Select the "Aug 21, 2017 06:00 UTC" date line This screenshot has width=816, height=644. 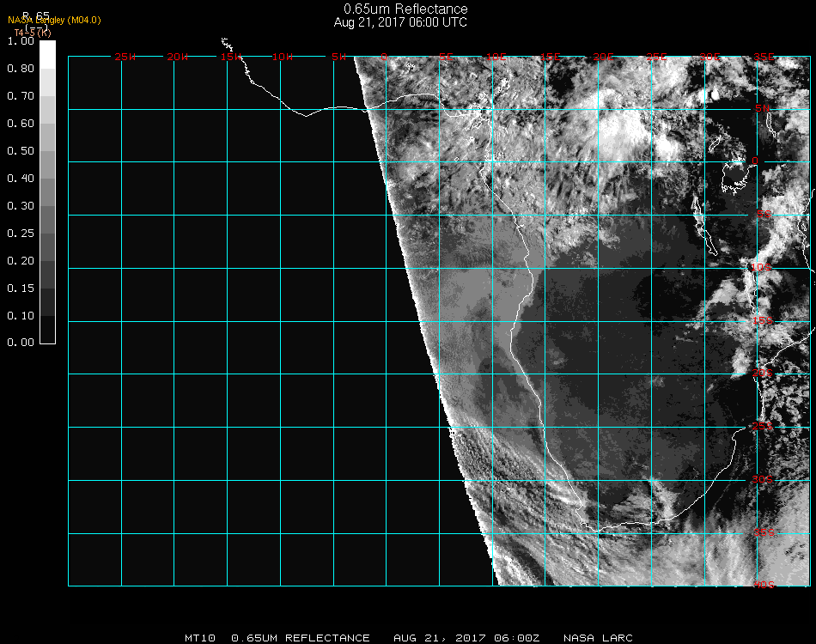(x=400, y=22)
